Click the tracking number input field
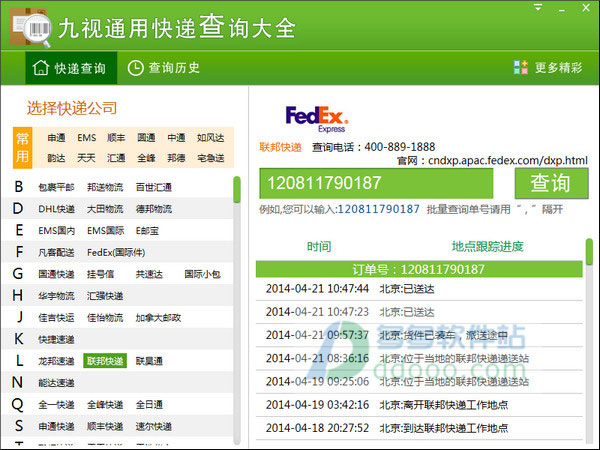This screenshot has width=600, height=450. pyautogui.click(x=376, y=183)
